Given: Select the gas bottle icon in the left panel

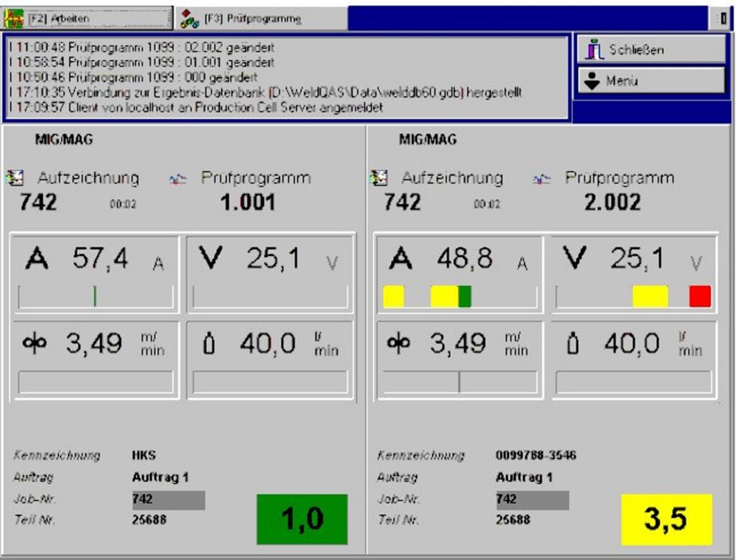Looking at the screenshot, I should click(209, 345).
